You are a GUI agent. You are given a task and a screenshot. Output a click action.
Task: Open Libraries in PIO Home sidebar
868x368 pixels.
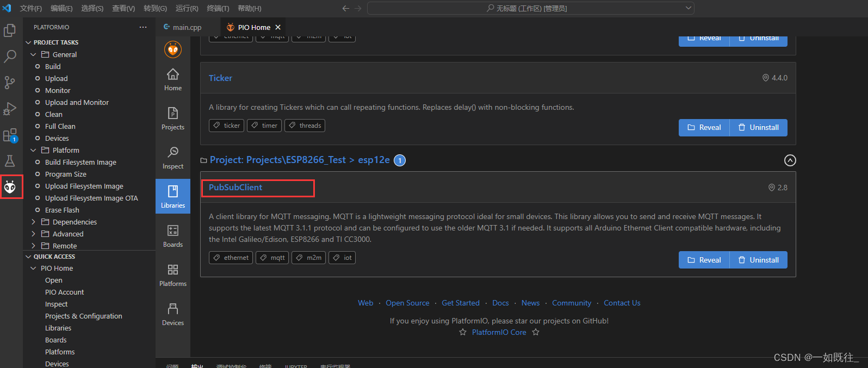click(x=173, y=196)
